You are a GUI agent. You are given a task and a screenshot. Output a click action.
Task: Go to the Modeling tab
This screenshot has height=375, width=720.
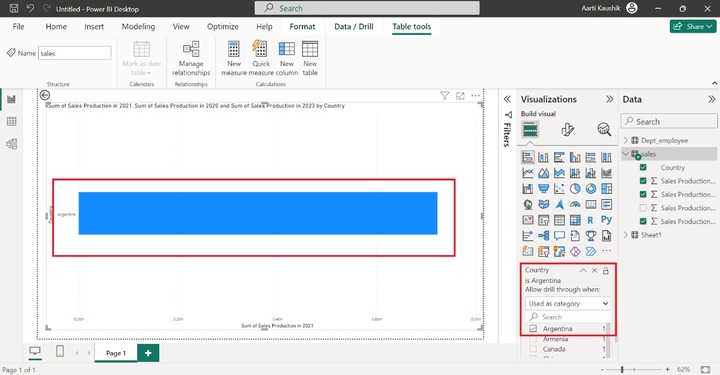pos(138,27)
